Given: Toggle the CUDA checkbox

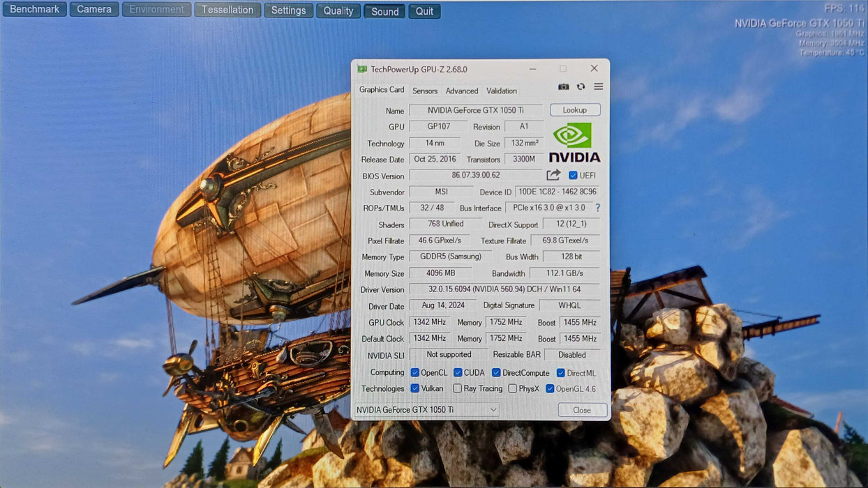Looking at the screenshot, I should pyautogui.click(x=458, y=372).
